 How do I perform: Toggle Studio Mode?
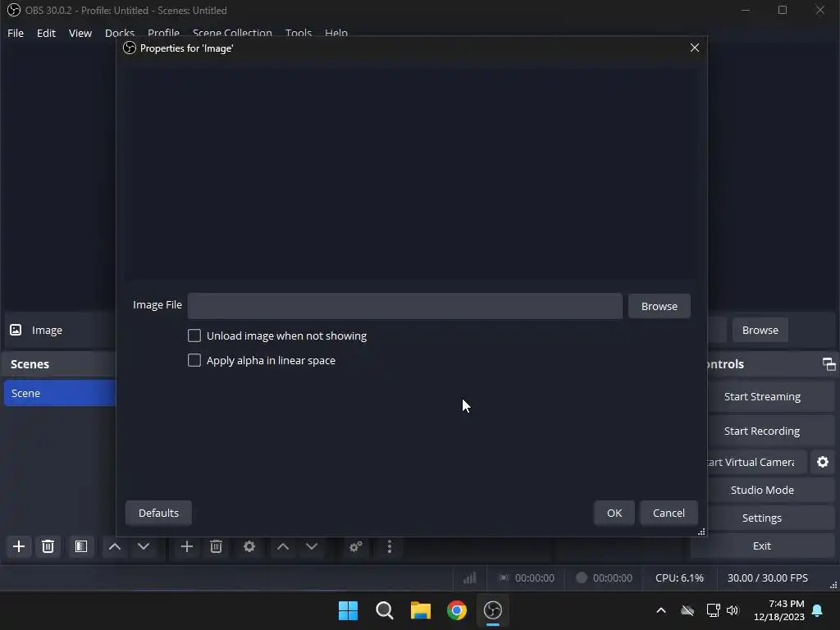[x=771, y=490]
